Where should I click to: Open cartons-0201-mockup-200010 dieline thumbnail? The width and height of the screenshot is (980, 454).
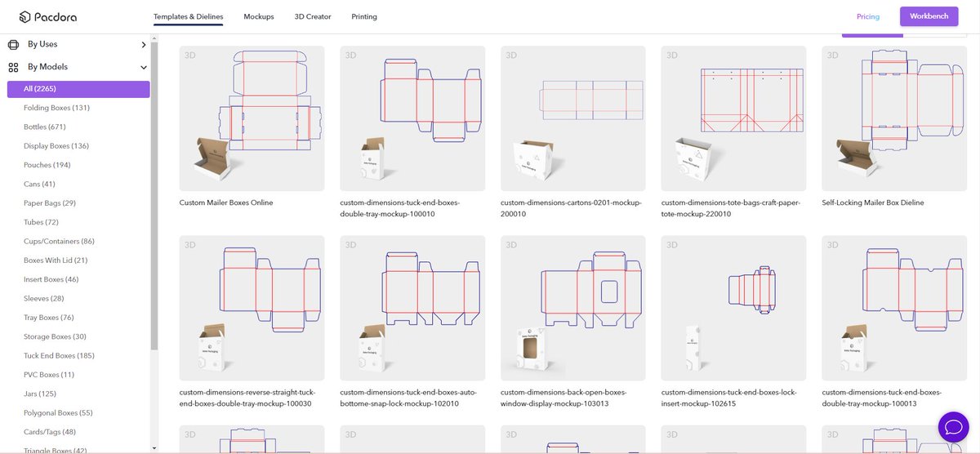tap(573, 118)
